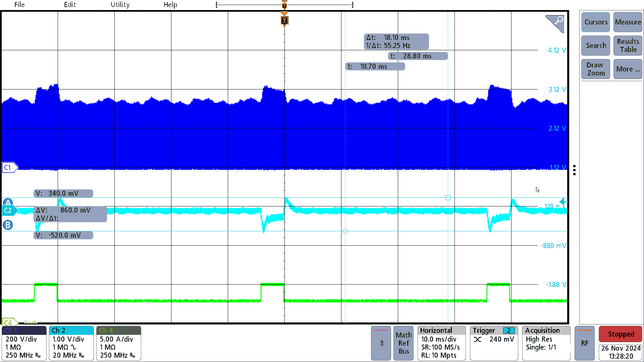Add channel 3 with the 3 button

381,343
